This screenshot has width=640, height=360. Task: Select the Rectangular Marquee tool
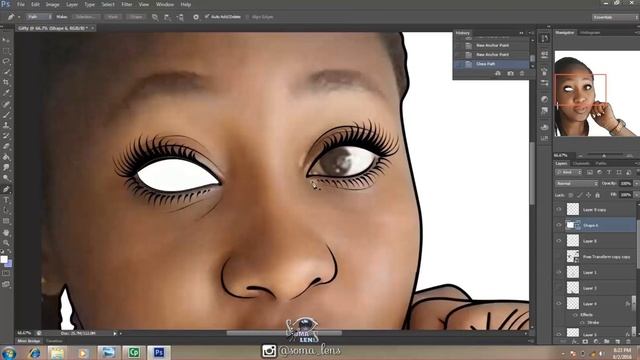[x=6, y=51]
